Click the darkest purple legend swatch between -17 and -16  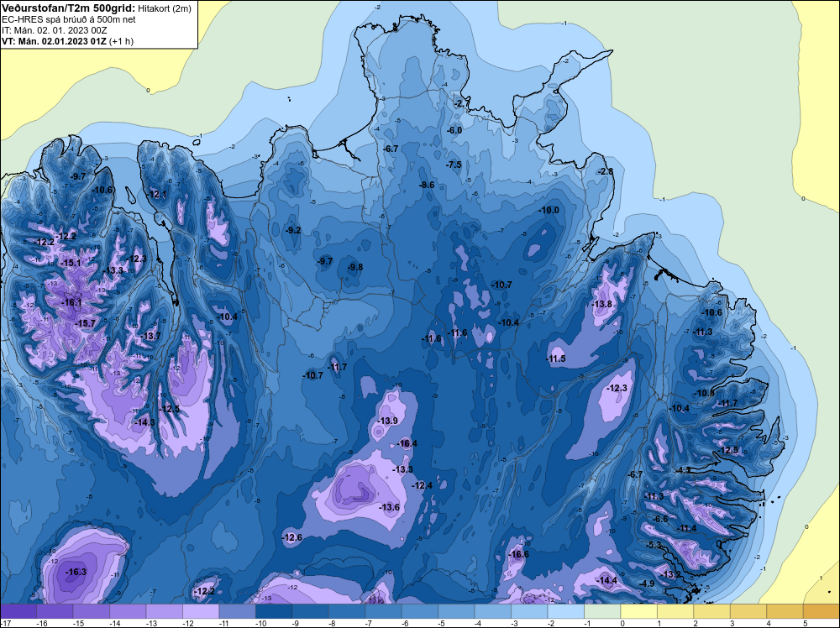[x=18, y=611]
